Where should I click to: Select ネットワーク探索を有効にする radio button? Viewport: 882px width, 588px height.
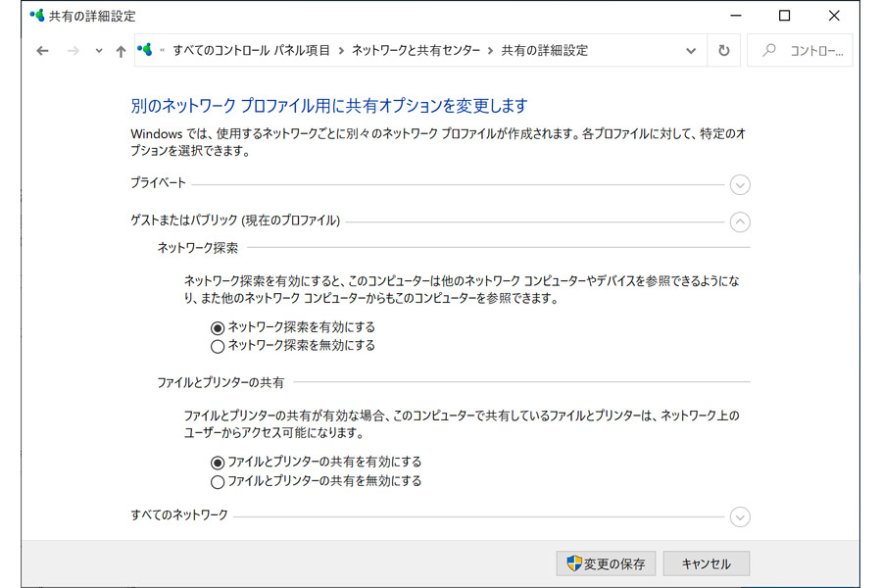[x=218, y=327]
